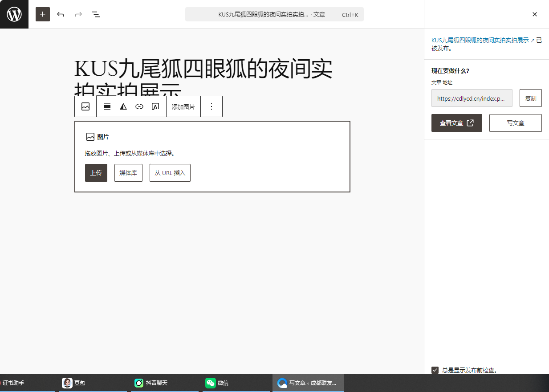
Task: Open the command palette title bar
Action: pyautogui.click(x=274, y=14)
